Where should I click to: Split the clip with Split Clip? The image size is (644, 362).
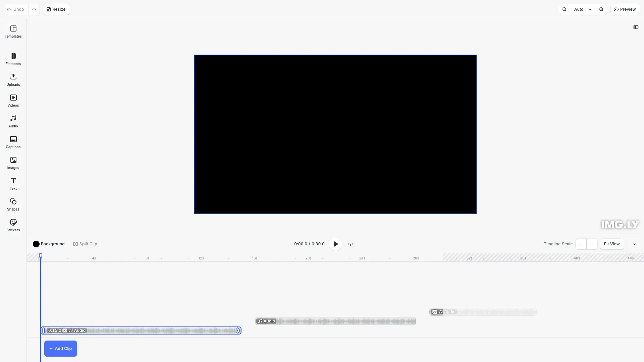(85, 244)
